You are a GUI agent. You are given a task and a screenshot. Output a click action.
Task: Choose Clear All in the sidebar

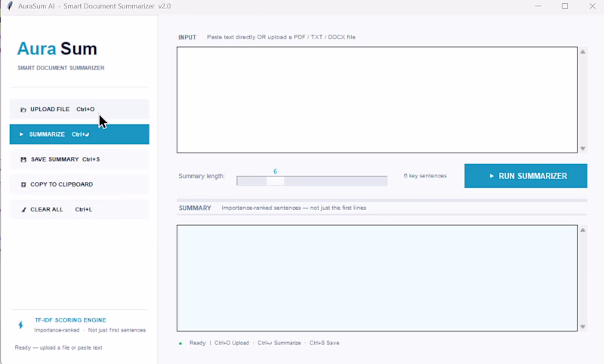[x=79, y=209]
